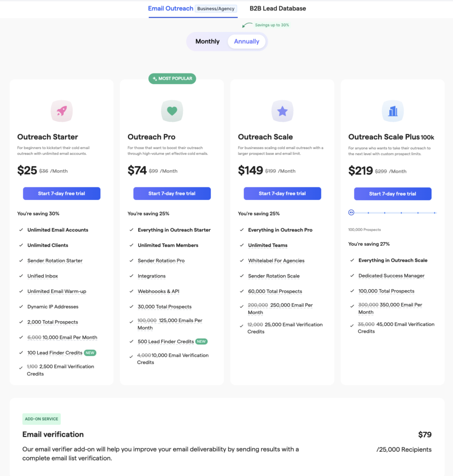453x476 pixels.
Task: Switch to B2B Lead Database tab
Action: [278, 8]
